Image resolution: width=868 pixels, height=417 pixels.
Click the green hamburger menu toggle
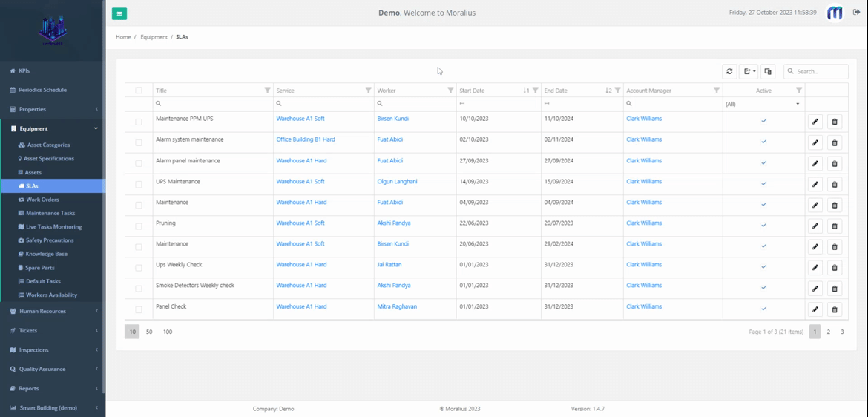coord(119,13)
